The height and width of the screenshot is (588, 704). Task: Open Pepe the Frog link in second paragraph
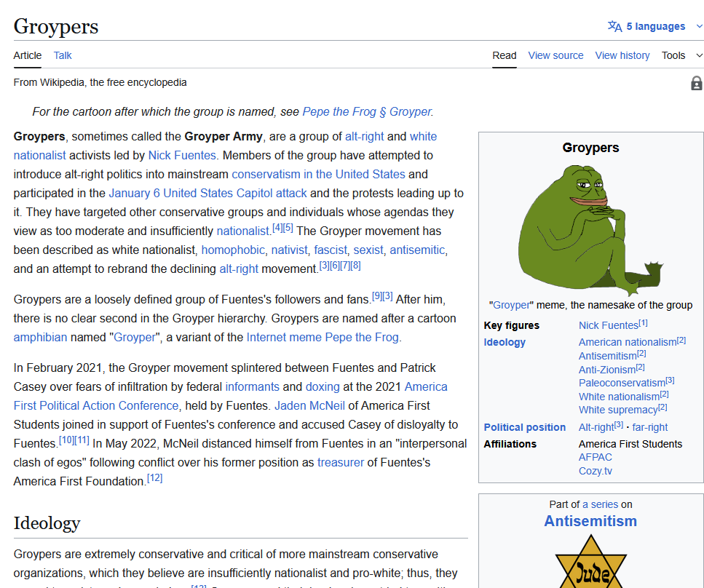[362, 337]
